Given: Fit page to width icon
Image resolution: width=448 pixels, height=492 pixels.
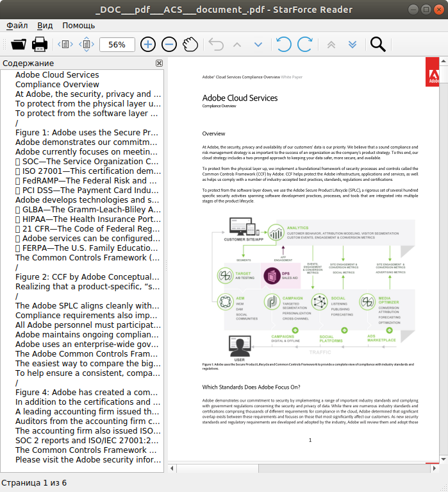Looking at the screenshot, I should [x=65, y=44].
